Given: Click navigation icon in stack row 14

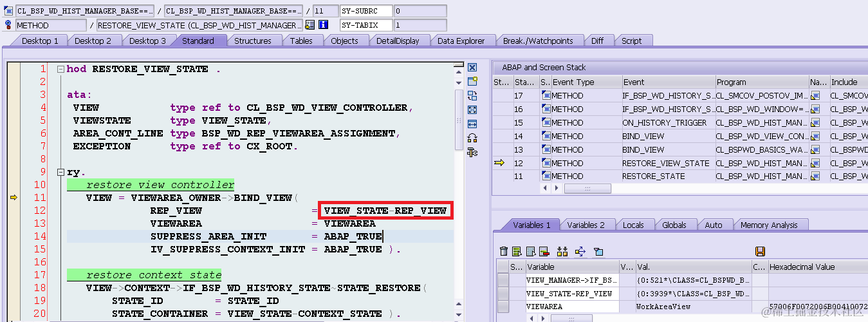Looking at the screenshot, I should click(816, 136).
